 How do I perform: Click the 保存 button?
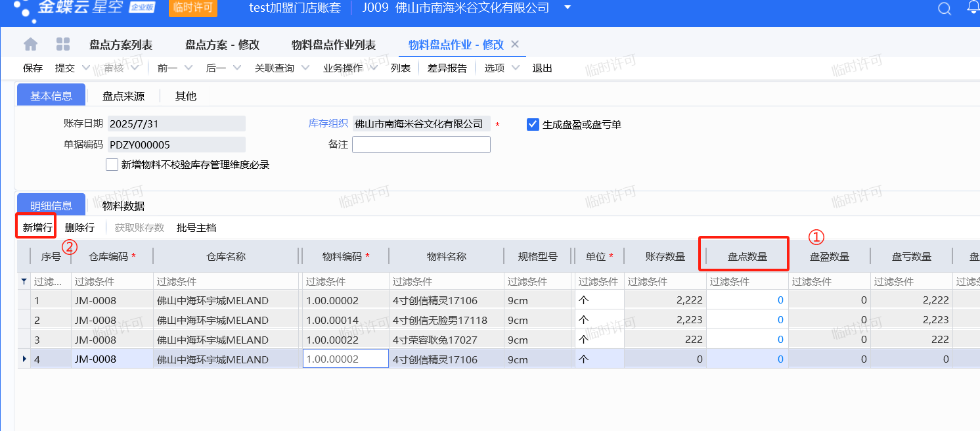coord(33,68)
